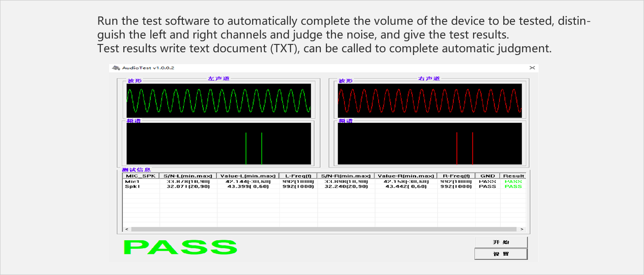Click the Value-R(min.max) column header
Viewport: 644px width, 275px height.
pyautogui.click(x=406, y=176)
